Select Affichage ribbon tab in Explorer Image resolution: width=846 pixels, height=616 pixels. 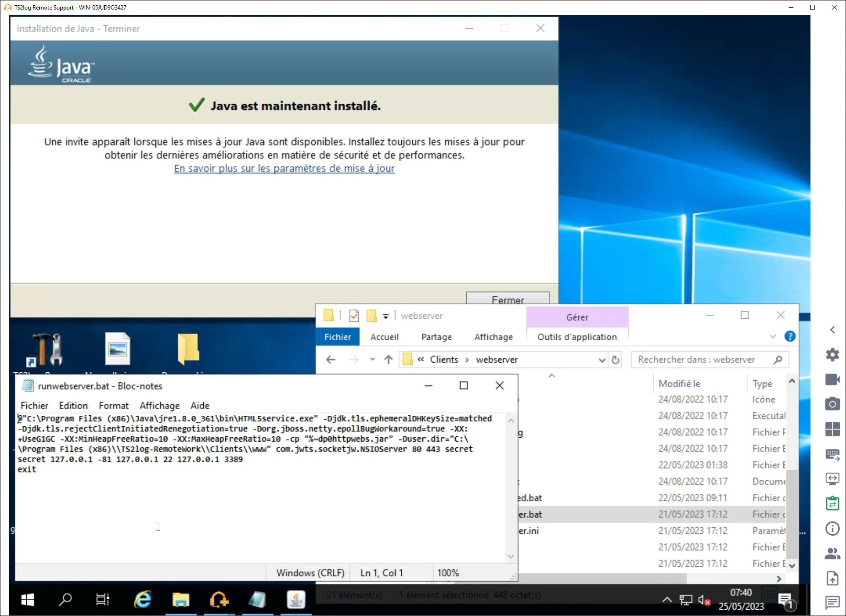(x=494, y=337)
